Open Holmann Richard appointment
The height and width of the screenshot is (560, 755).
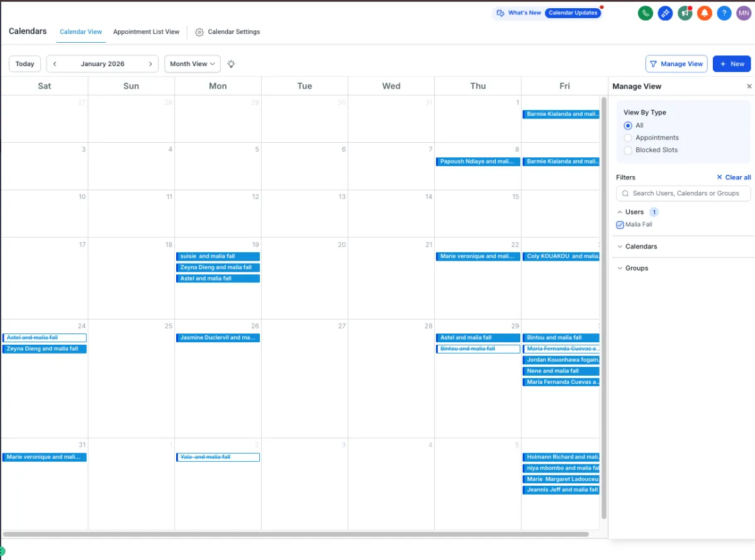click(x=561, y=457)
